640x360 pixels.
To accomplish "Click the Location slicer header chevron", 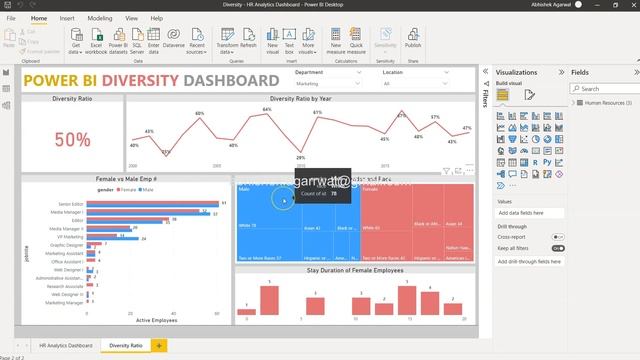I will click(446, 72).
